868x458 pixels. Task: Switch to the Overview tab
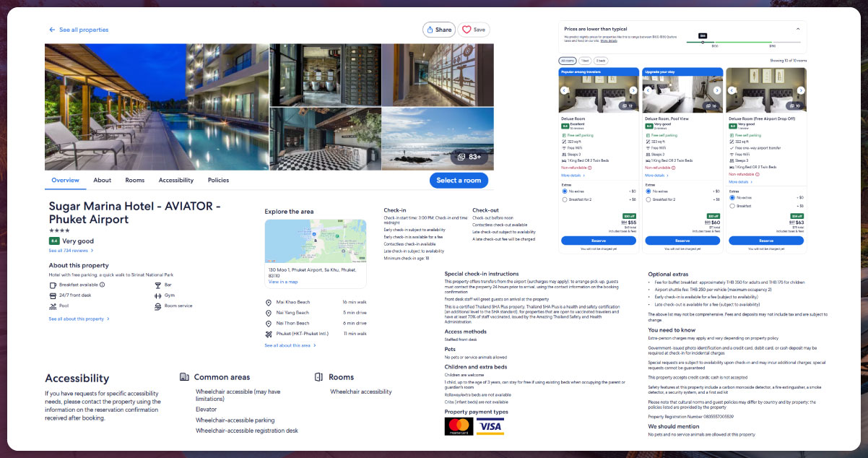(x=65, y=180)
